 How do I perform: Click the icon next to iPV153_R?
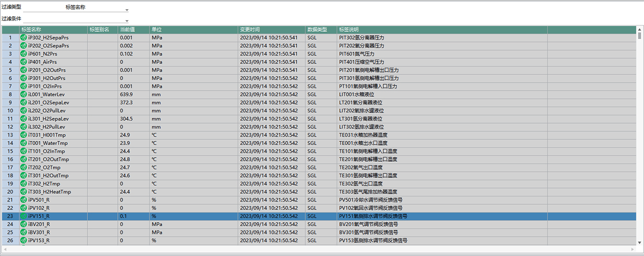23,240
